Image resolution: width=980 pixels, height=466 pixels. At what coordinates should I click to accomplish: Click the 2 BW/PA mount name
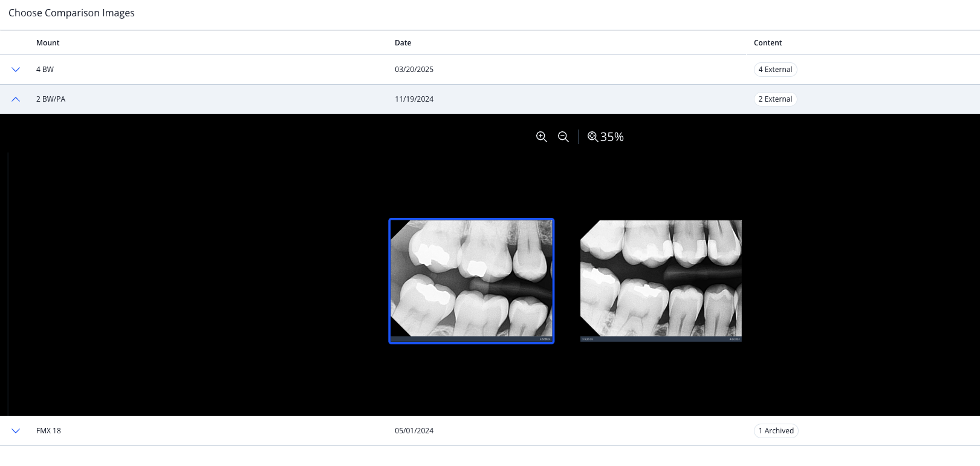click(51, 99)
